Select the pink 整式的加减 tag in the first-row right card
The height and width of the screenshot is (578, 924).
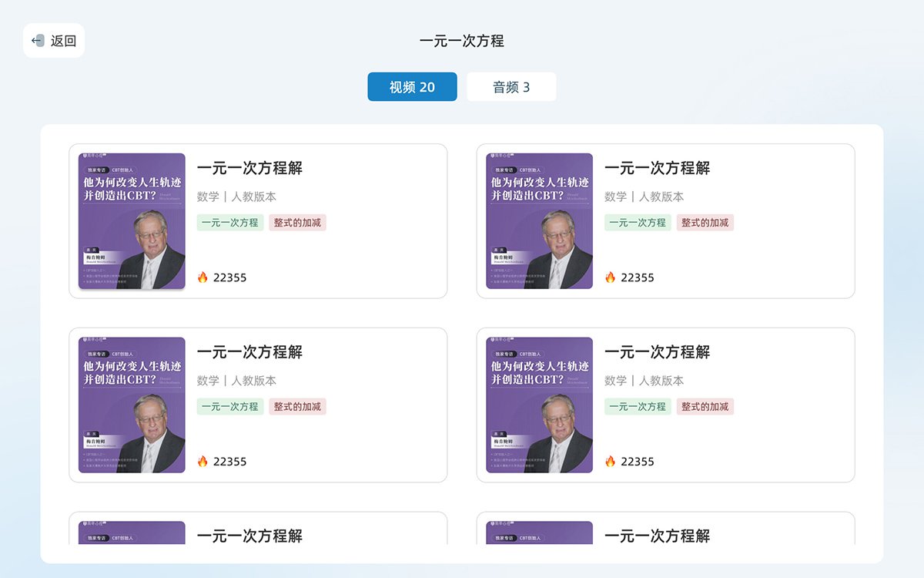point(705,223)
